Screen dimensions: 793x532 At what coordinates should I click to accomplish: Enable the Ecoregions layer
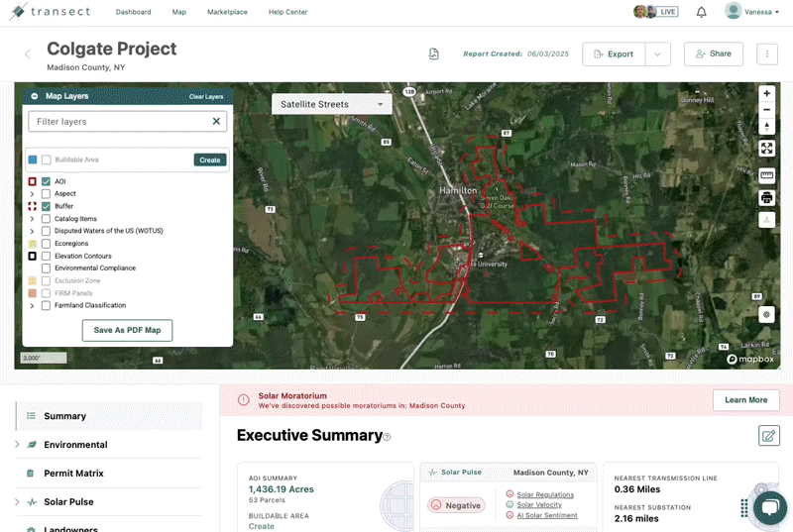(x=46, y=244)
